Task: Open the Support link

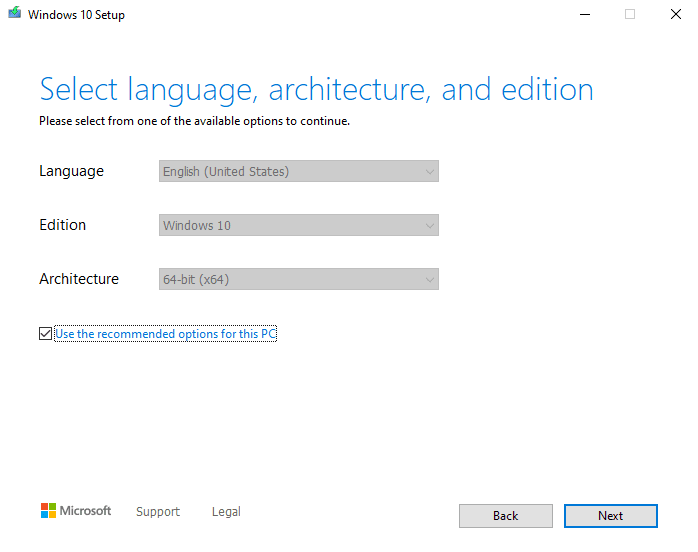Action: (158, 511)
